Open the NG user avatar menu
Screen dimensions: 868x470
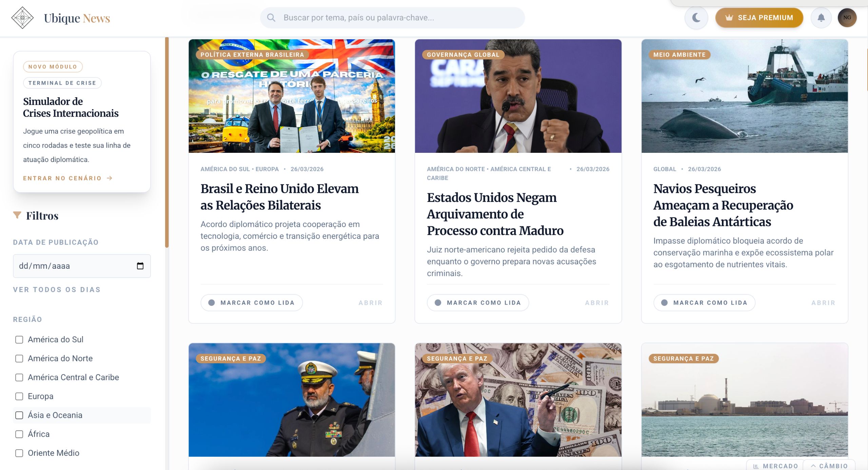847,18
